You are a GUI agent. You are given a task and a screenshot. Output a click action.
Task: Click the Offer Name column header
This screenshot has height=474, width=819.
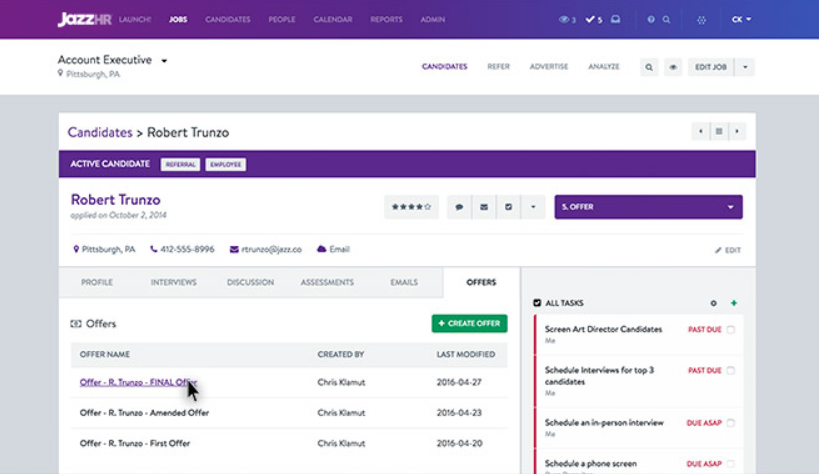pyautogui.click(x=104, y=354)
